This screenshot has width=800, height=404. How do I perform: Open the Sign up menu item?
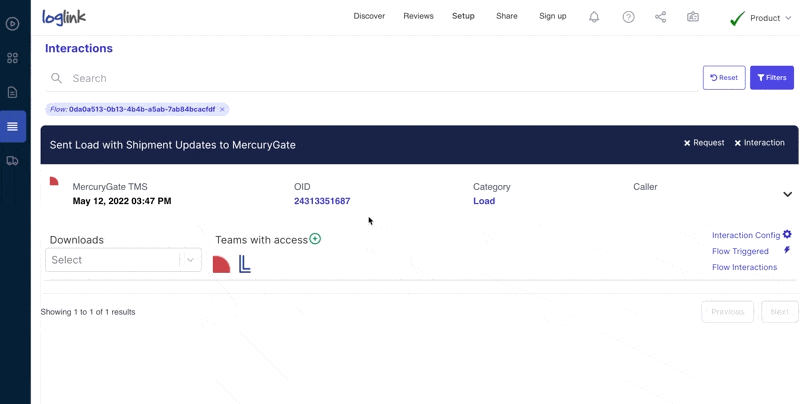point(553,16)
